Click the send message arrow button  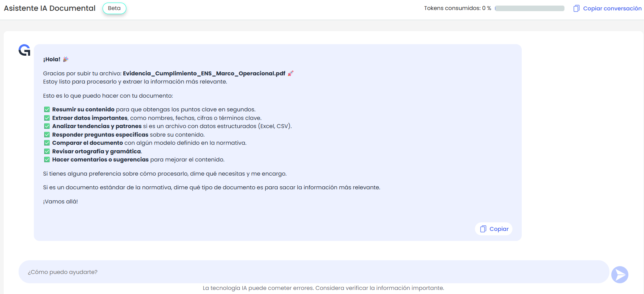[x=619, y=275]
